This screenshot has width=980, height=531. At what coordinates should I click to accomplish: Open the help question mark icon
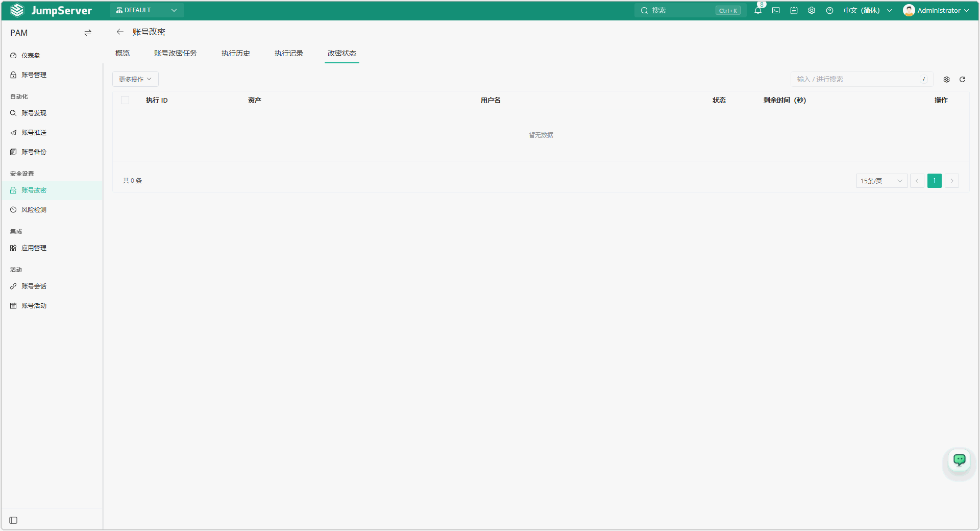pos(829,10)
